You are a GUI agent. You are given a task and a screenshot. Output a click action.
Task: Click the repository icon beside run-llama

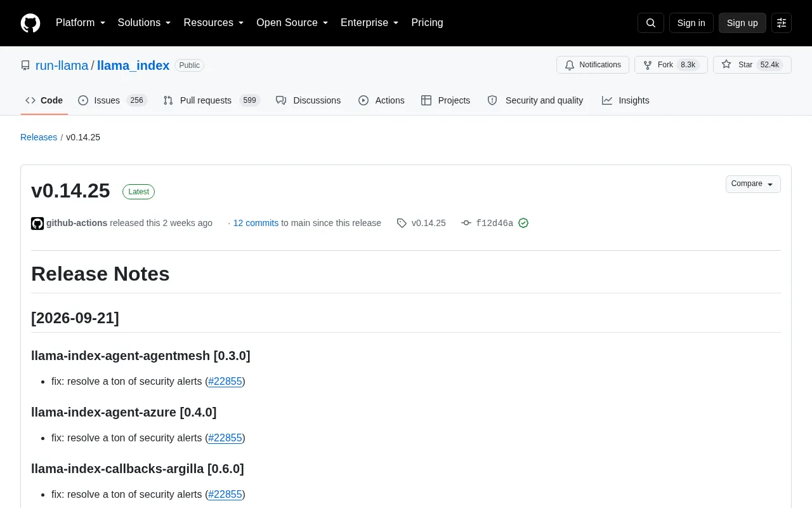tap(25, 65)
